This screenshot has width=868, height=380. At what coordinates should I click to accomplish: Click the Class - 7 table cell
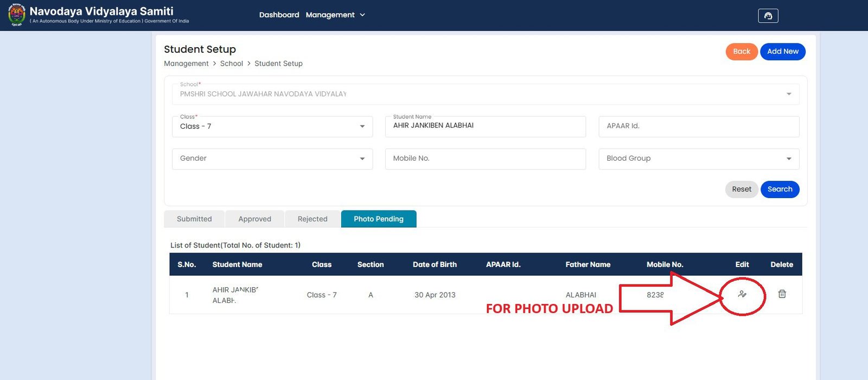(322, 295)
